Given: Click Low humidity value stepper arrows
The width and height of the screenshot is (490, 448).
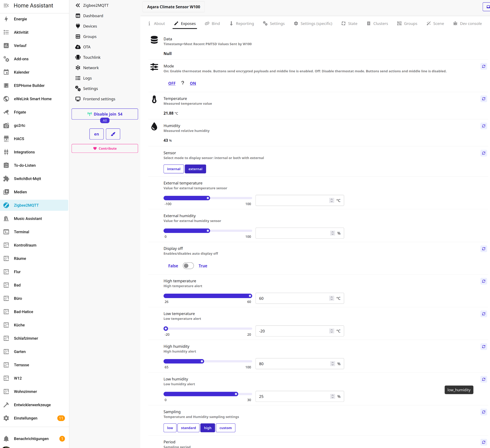Looking at the screenshot, I should [x=332, y=397].
